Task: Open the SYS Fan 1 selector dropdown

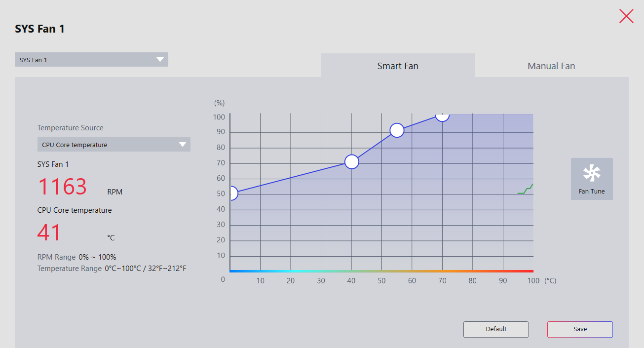Action: coord(91,60)
